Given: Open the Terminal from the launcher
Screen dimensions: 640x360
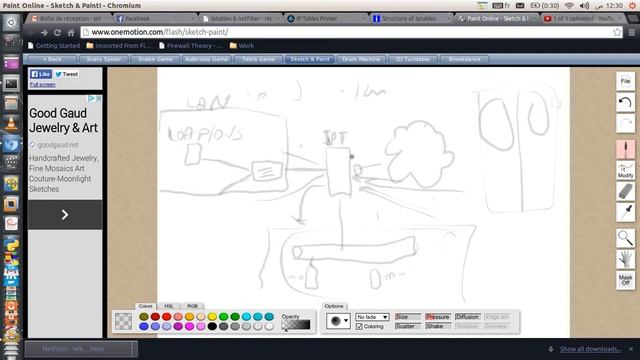Looking at the screenshot, I should click(11, 84).
